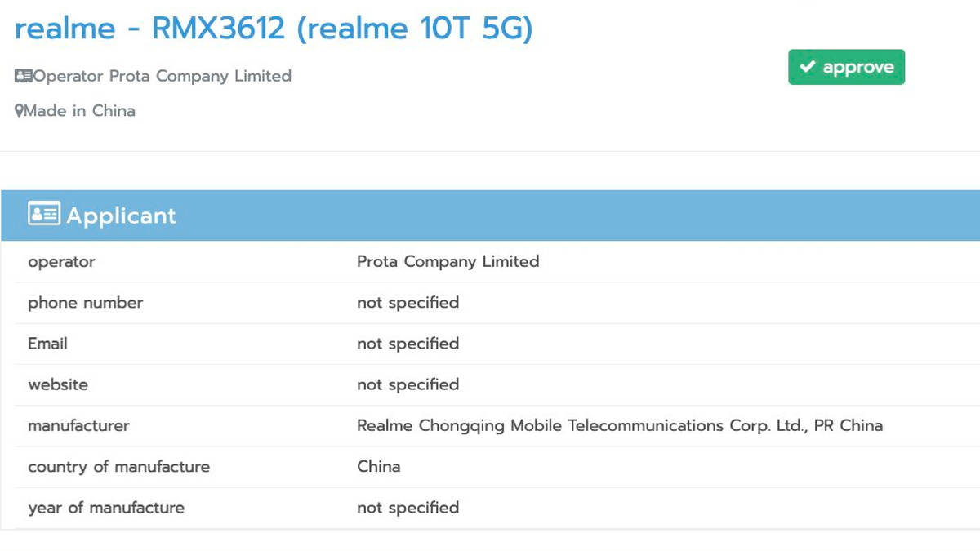Click the Email row label
Image resolution: width=980 pixels, height=551 pixels.
pos(47,344)
